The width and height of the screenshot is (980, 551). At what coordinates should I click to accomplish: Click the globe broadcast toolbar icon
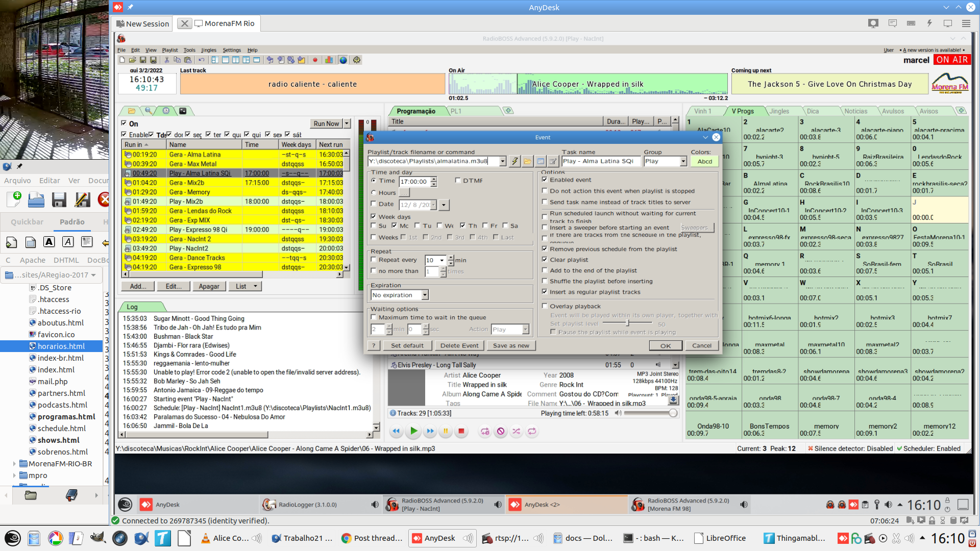344,60
